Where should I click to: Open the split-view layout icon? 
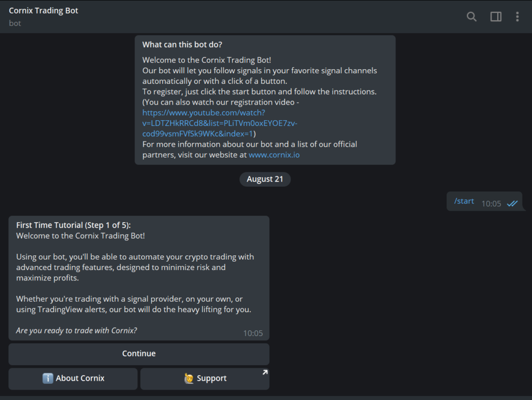(x=495, y=16)
